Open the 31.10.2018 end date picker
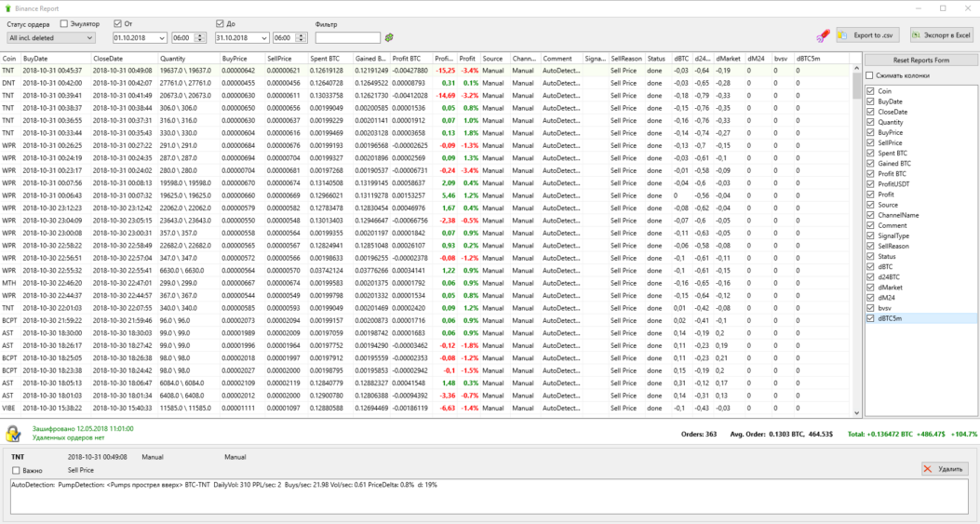The width and height of the screenshot is (980, 524). 242,38
